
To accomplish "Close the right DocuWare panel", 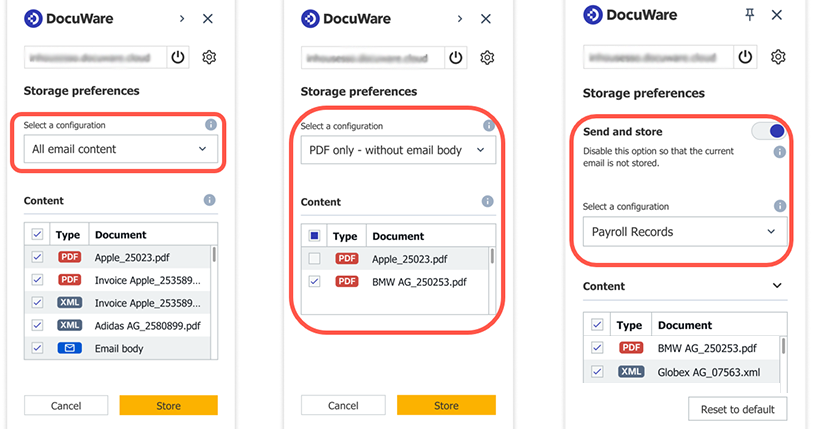I will pos(776,15).
